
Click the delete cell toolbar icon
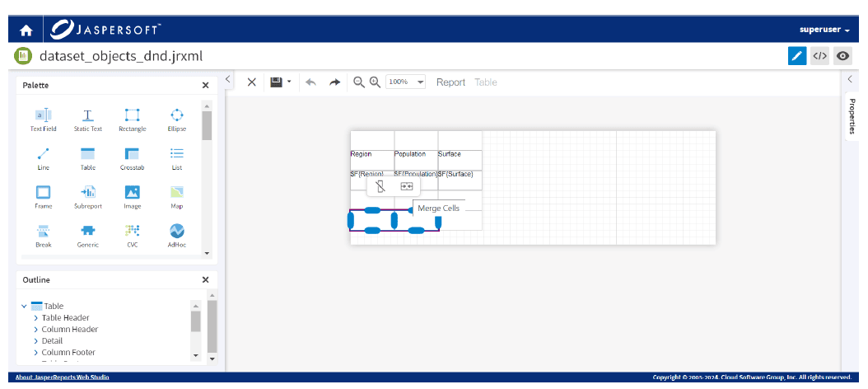point(380,186)
